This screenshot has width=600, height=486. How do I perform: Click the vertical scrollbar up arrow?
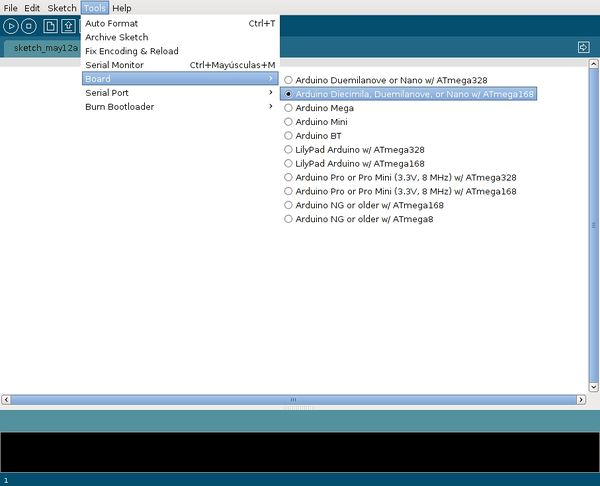coord(594,65)
